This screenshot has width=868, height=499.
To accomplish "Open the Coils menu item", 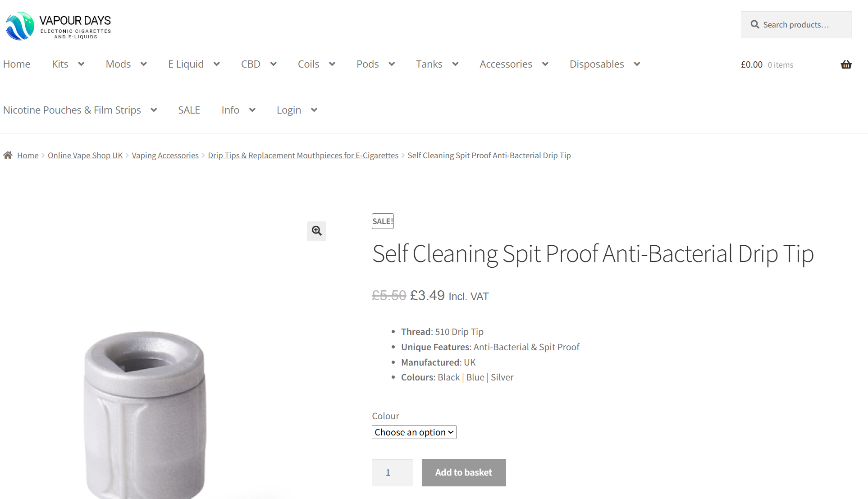I will (x=308, y=64).
